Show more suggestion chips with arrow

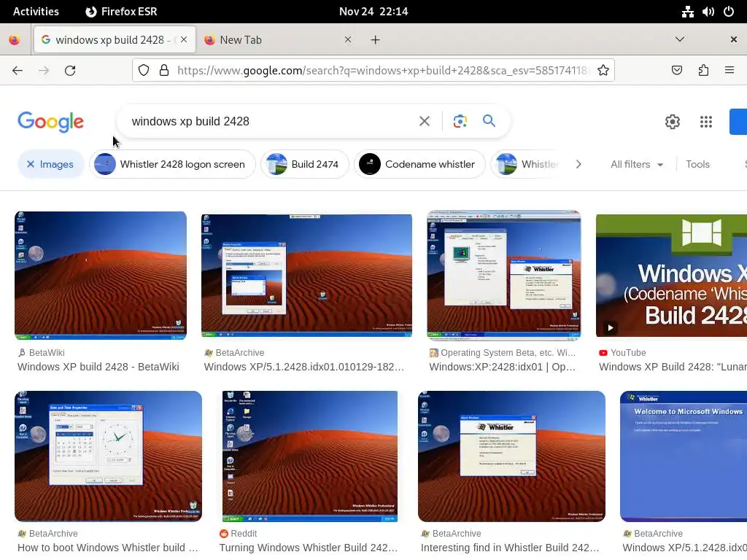tap(578, 164)
